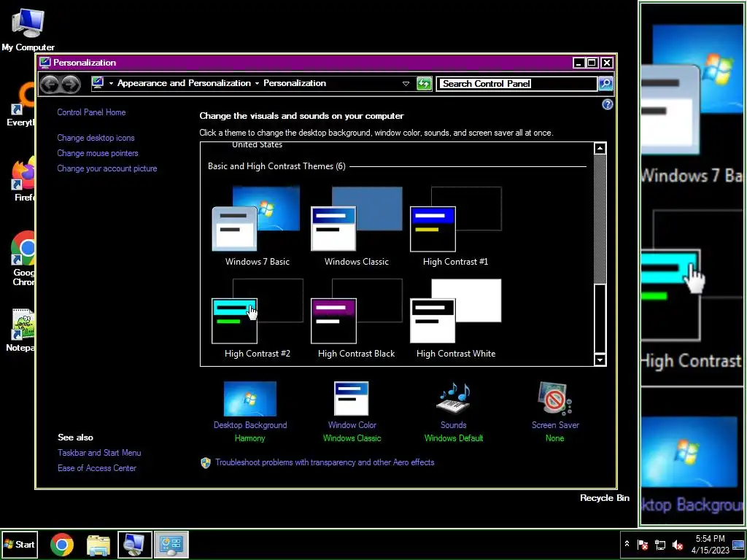The height and width of the screenshot is (560, 747).
Task: Click Basic and High Contrast Themes header
Action: click(x=276, y=166)
